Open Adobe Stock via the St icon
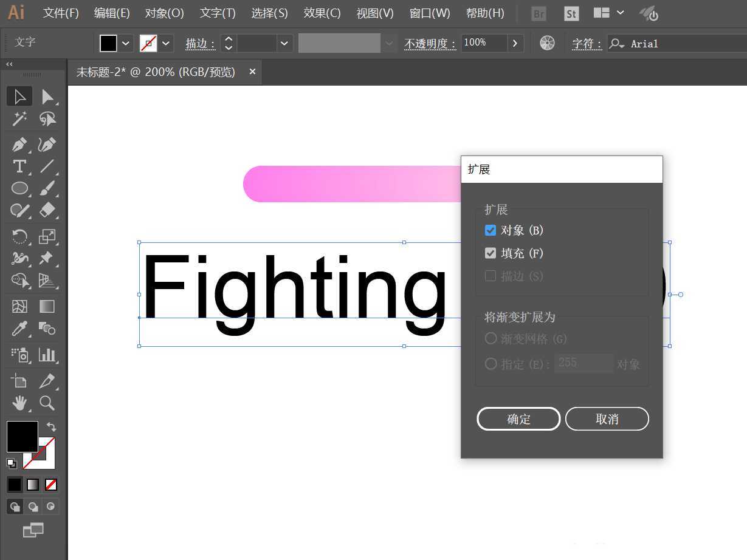 571,13
